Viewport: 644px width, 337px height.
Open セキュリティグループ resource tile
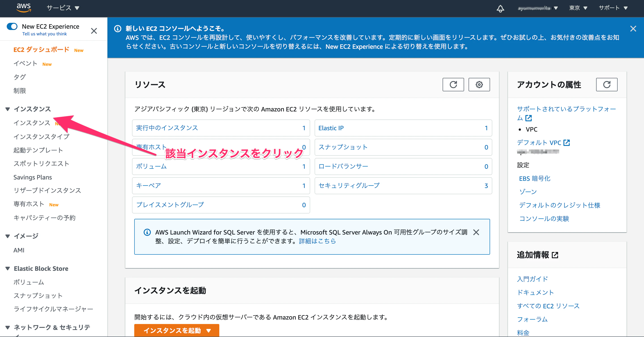click(x=403, y=186)
